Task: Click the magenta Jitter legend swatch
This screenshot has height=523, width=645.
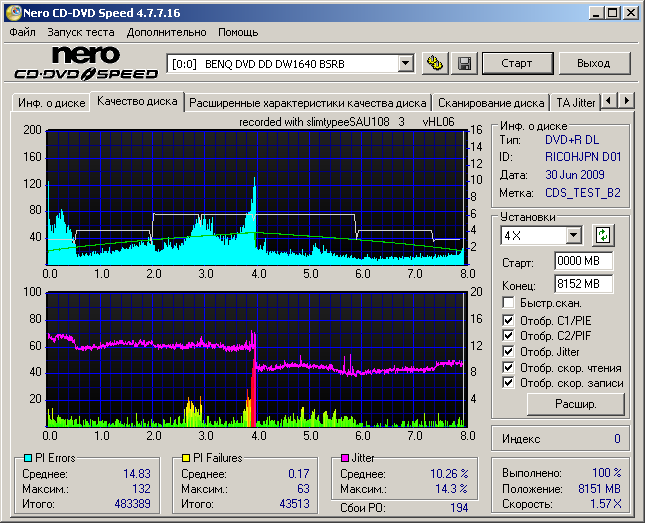Action: [345, 458]
